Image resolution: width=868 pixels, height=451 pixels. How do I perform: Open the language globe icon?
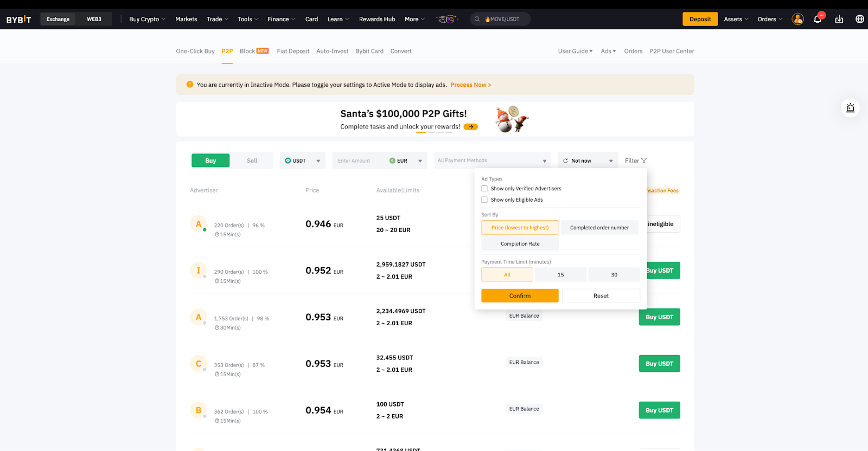point(860,19)
